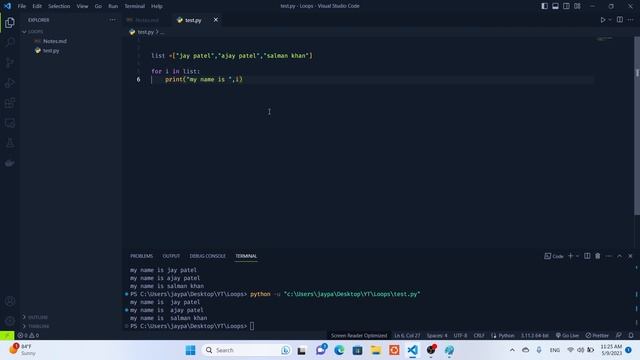The width and height of the screenshot is (640, 360).
Task: Open Source Control view in activity bar
Action: coord(10,62)
